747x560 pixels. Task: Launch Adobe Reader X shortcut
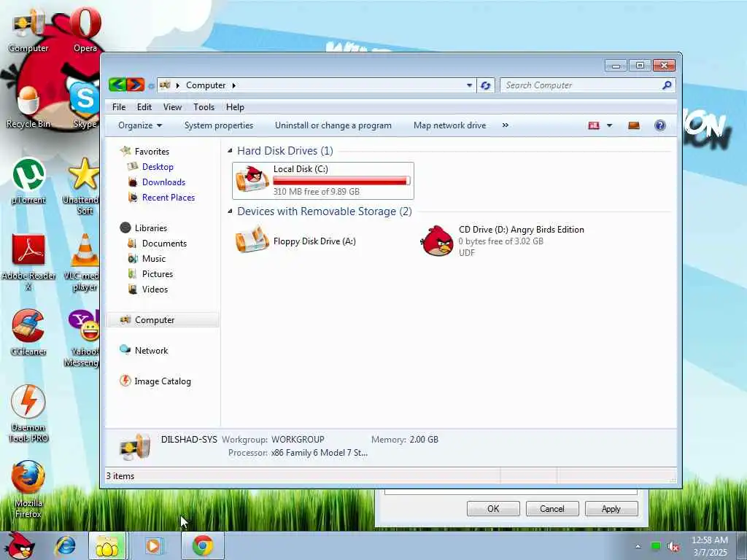pos(28,262)
